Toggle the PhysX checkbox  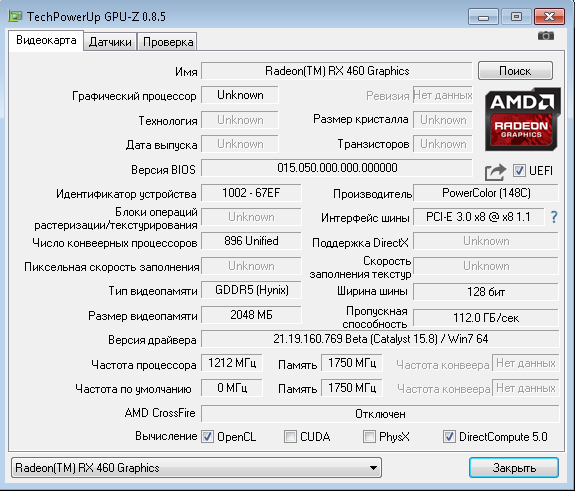[369, 437]
